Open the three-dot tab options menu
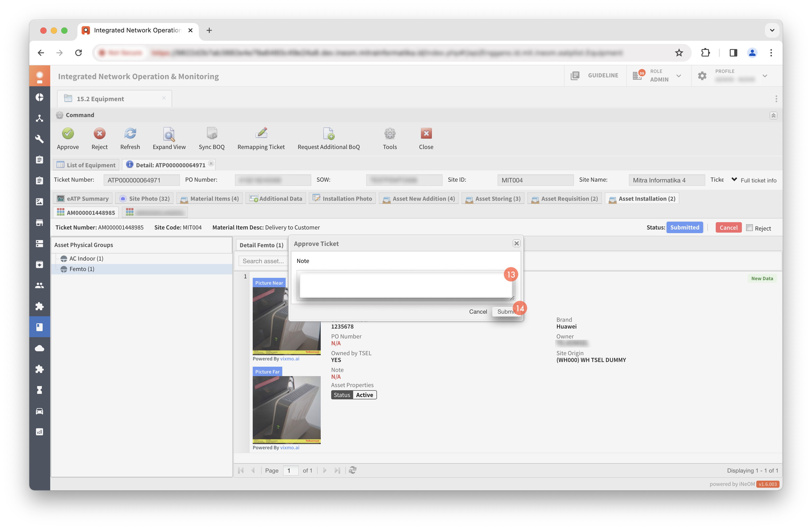Image resolution: width=812 pixels, height=529 pixels. [x=776, y=99]
